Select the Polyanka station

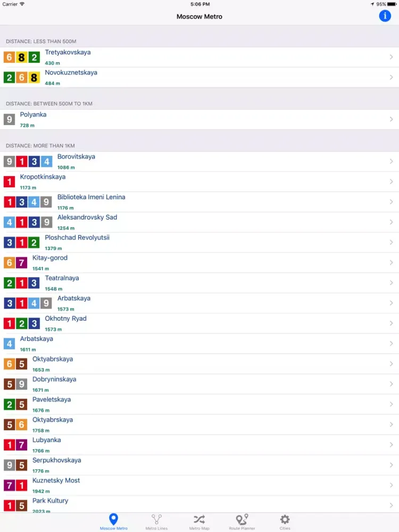click(199, 119)
